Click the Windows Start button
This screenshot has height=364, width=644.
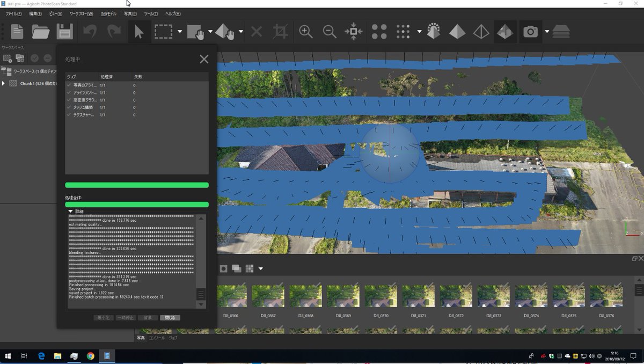point(8,356)
